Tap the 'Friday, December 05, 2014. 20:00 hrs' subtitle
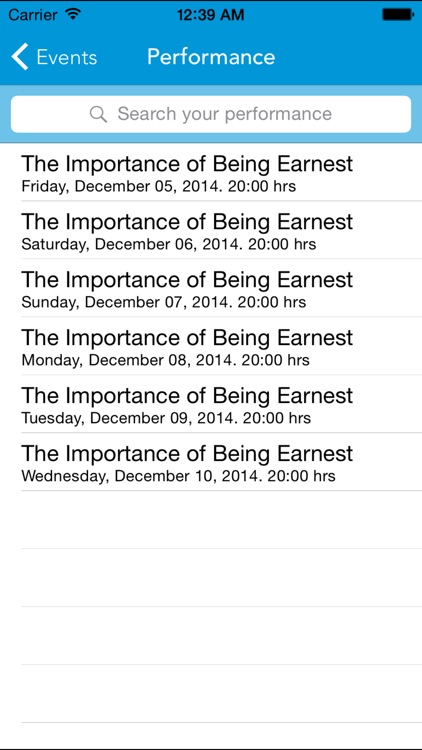Viewport: 422px width, 750px height. (x=158, y=186)
